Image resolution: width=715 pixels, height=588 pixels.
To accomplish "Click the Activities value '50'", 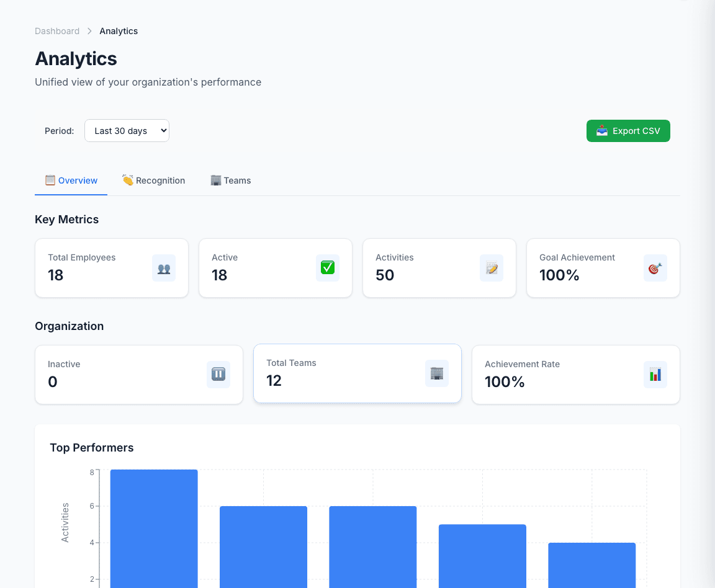I will [x=385, y=275].
